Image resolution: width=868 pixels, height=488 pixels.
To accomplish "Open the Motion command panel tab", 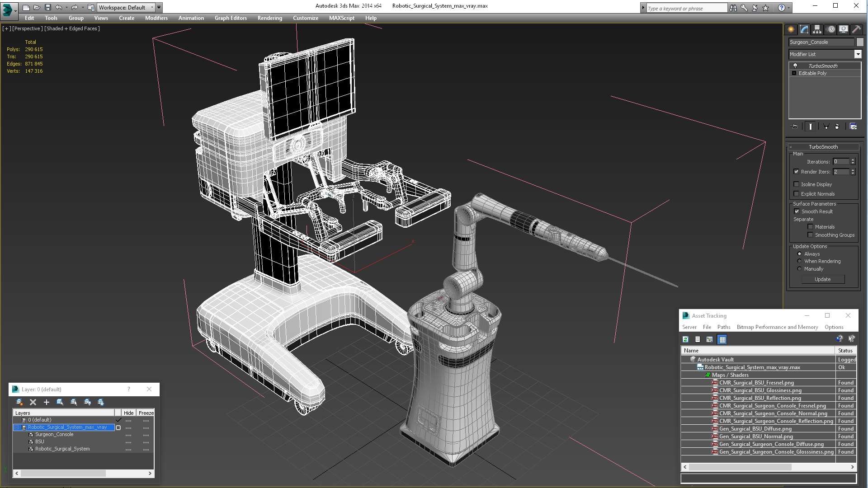I will (x=830, y=29).
